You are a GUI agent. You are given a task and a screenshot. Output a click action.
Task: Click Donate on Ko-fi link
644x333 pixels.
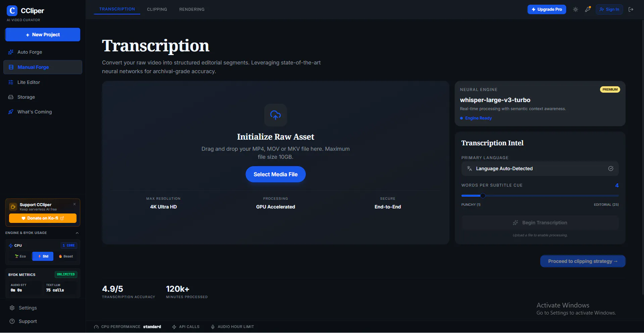tap(43, 218)
